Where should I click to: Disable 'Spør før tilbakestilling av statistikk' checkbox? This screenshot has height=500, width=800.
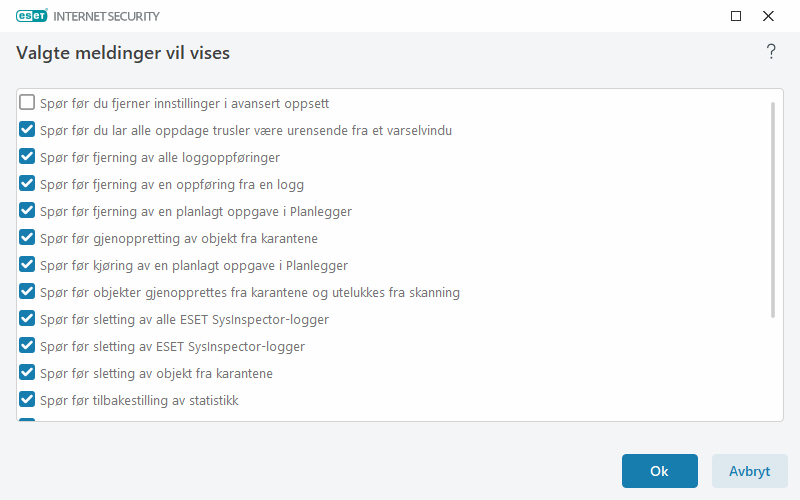pos(28,400)
